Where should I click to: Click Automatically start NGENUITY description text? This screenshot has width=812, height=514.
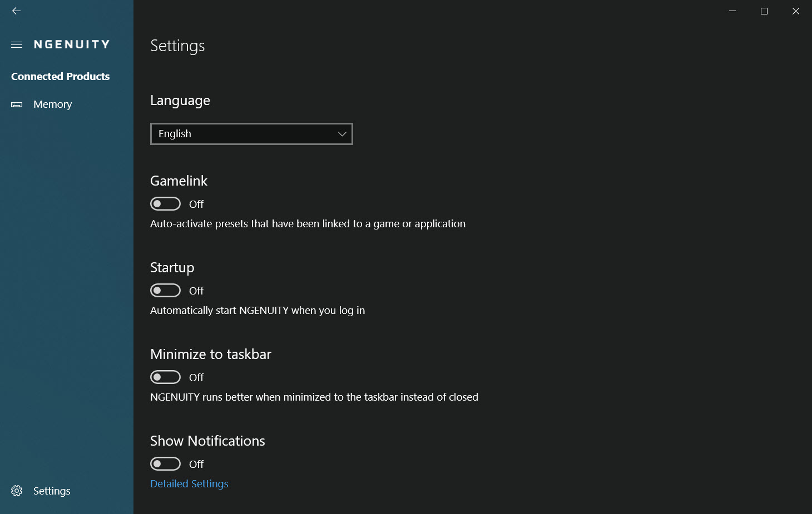(x=258, y=311)
